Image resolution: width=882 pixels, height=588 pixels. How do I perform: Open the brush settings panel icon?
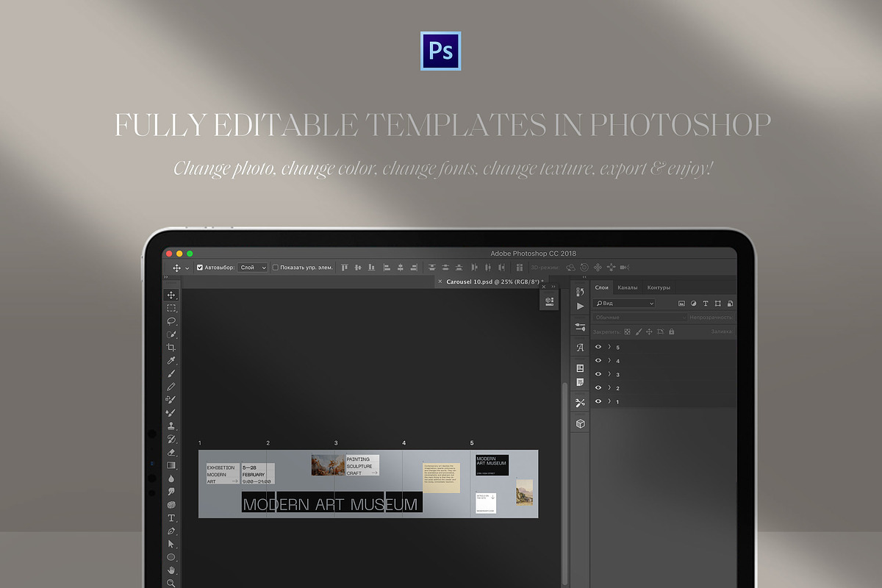point(580,327)
